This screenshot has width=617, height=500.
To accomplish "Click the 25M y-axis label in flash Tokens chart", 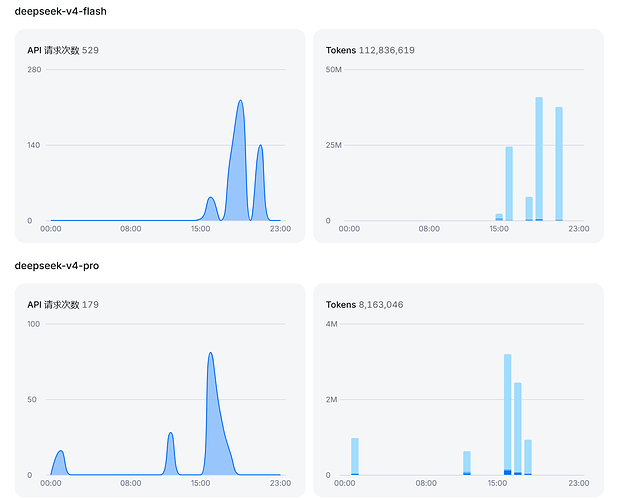I will [334, 145].
